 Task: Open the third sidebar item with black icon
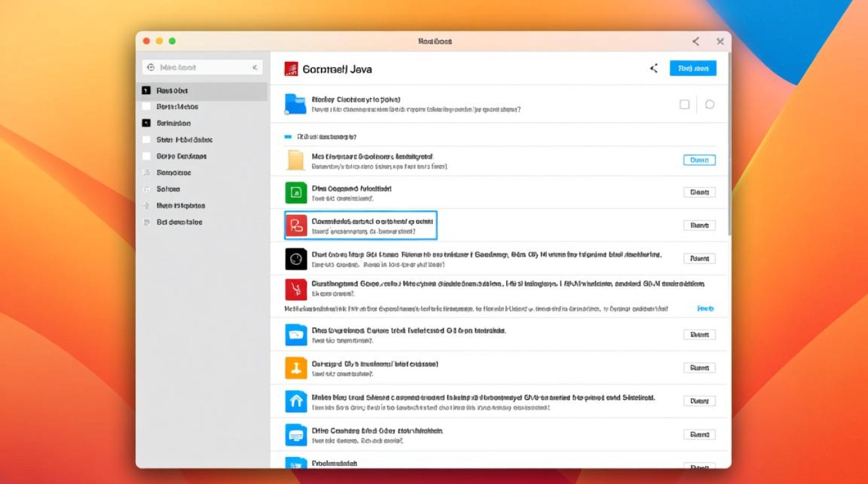click(x=173, y=123)
